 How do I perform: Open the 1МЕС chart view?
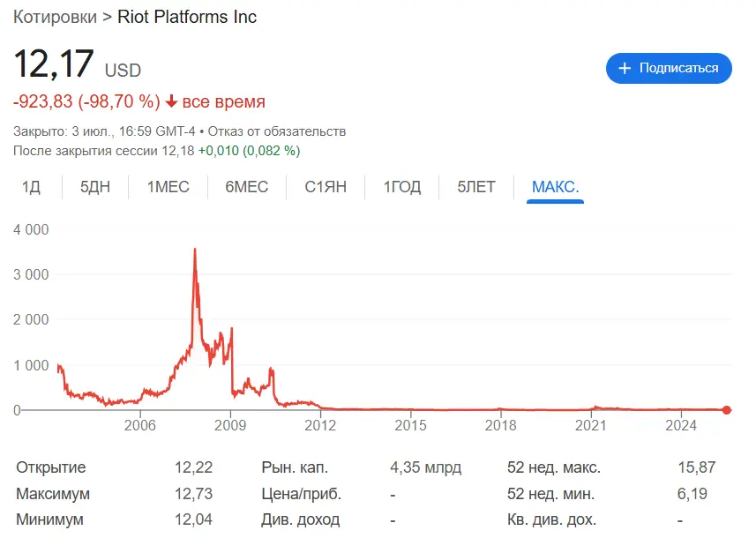point(167,187)
